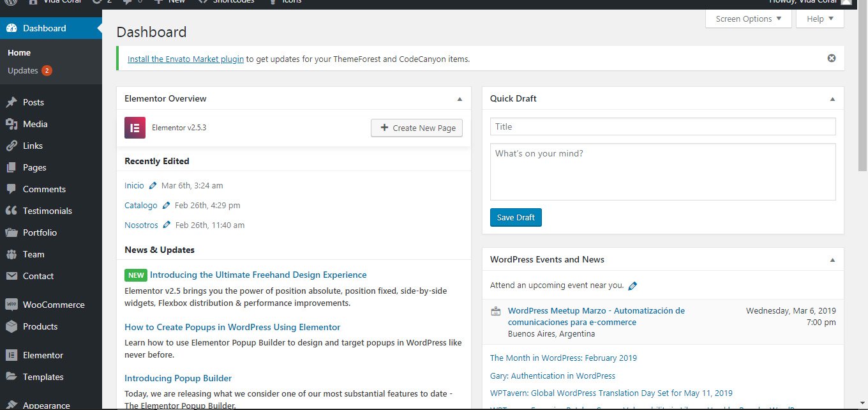Click the Feb 26th, 11:40 am timestamp

click(210, 225)
